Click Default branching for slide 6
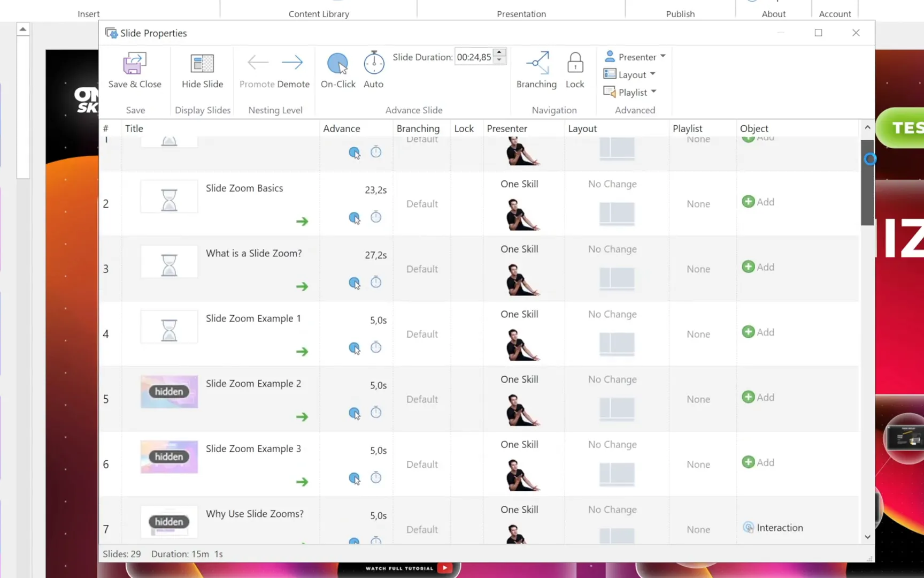 422,465
